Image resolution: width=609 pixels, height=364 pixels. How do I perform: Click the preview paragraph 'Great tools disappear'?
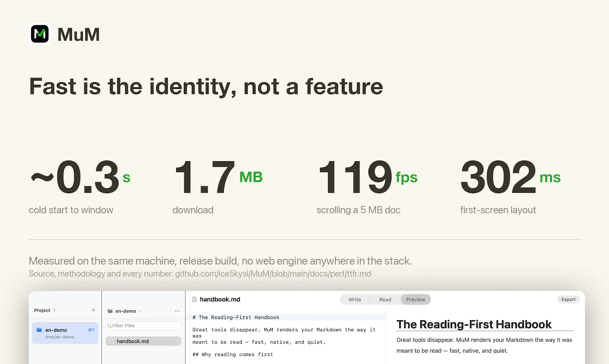pyautogui.click(x=484, y=345)
